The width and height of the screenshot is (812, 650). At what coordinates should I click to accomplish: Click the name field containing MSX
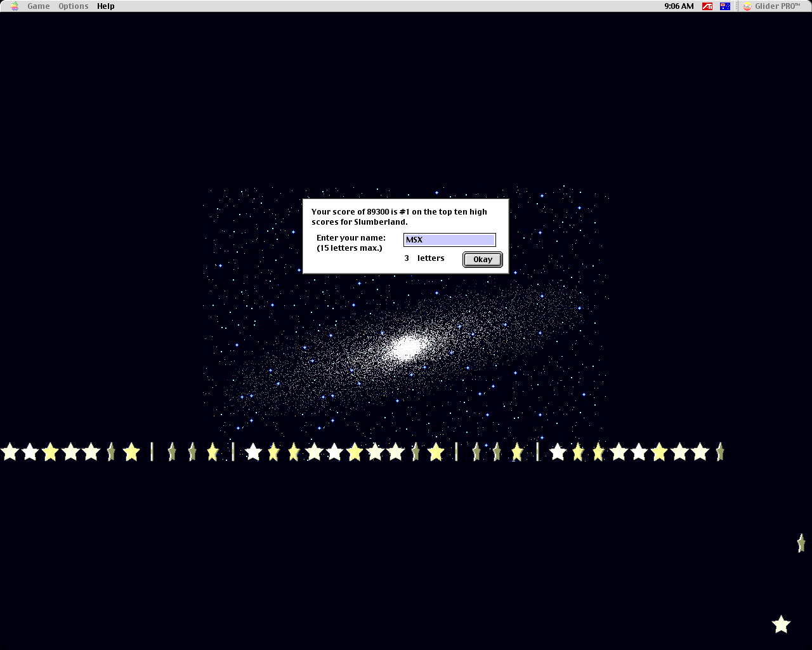449,240
